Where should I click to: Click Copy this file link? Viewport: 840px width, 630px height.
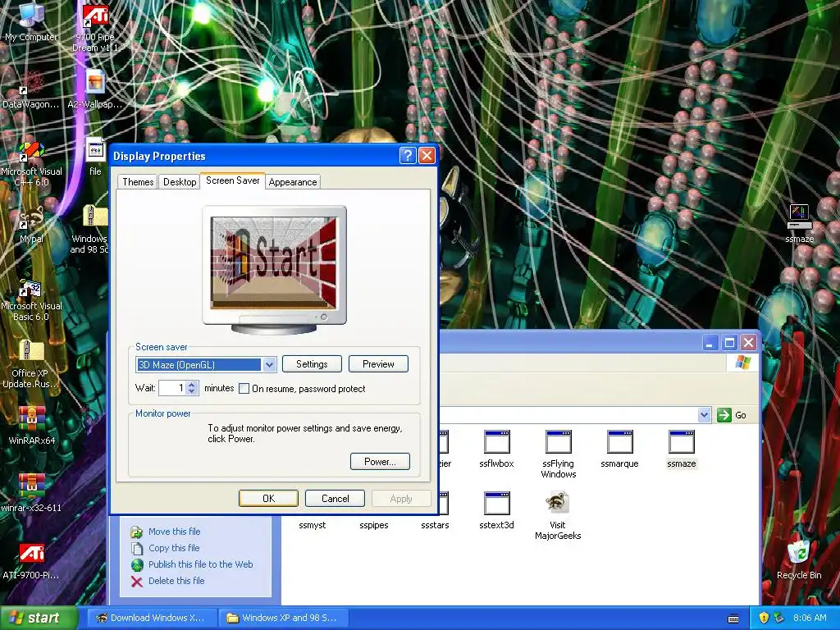click(174, 547)
